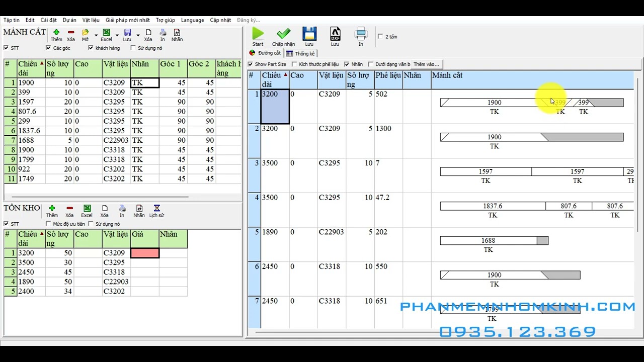Click the Lịch sử hourglass icon

click(156, 208)
